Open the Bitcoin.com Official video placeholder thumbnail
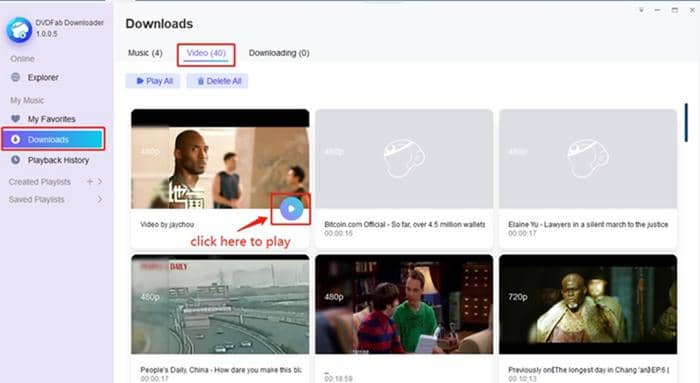This screenshot has width=700, height=383. [404, 159]
